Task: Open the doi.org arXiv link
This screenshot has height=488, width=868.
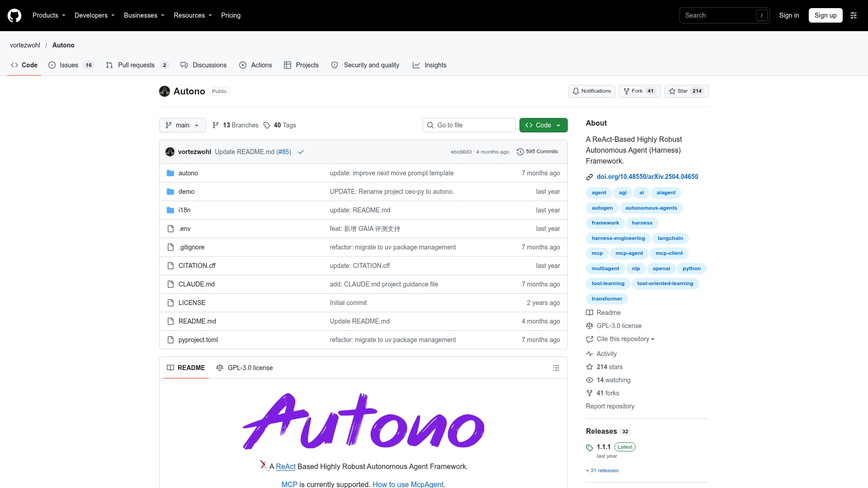Action: click(647, 177)
